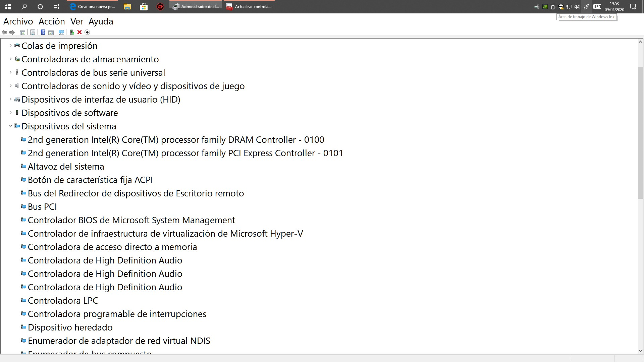644x362 pixels.
Task: Click the update driver green arrow icon
Action: click(x=72, y=32)
